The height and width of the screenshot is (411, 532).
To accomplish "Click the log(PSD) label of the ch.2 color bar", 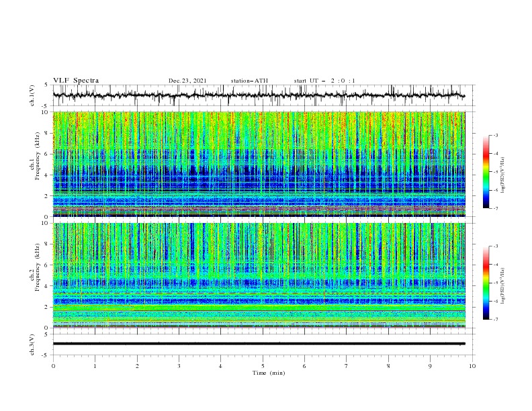I will click(502, 285).
